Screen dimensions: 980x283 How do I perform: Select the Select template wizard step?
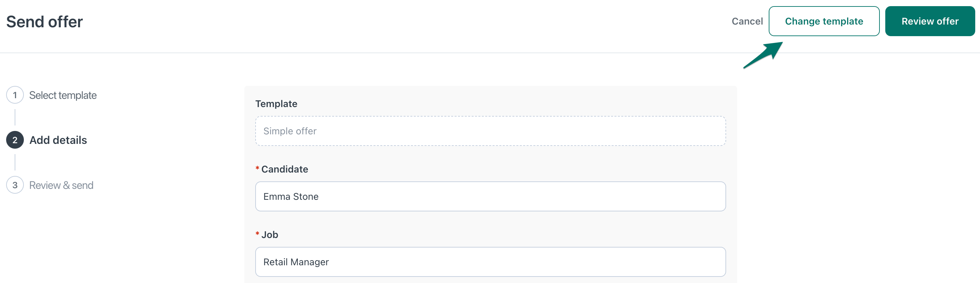coord(63,95)
